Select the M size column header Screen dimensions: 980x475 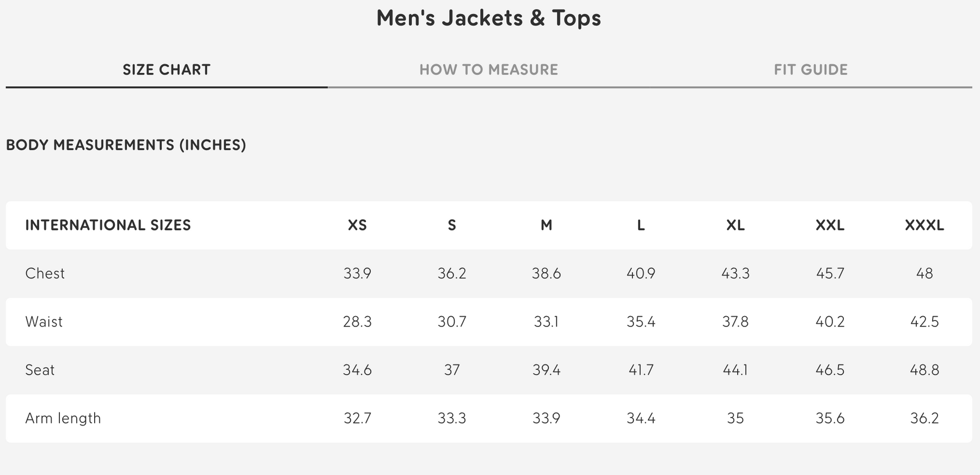(546, 225)
